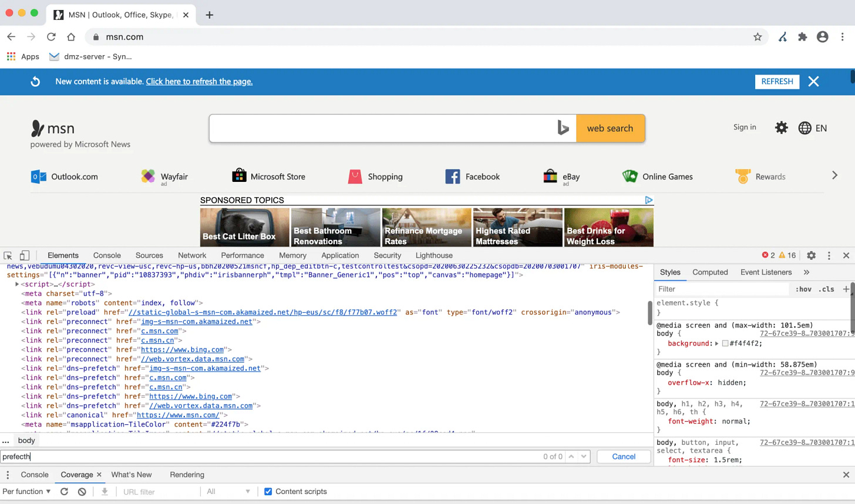This screenshot has height=504, width=855.
Task: Toggle the .cls class editor
Action: point(827,289)
